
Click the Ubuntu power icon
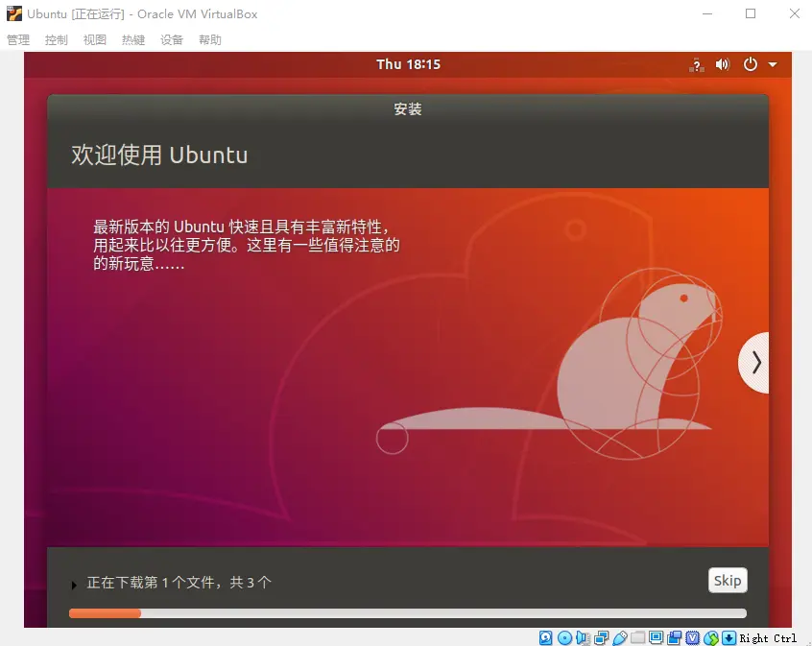[750, 64]
